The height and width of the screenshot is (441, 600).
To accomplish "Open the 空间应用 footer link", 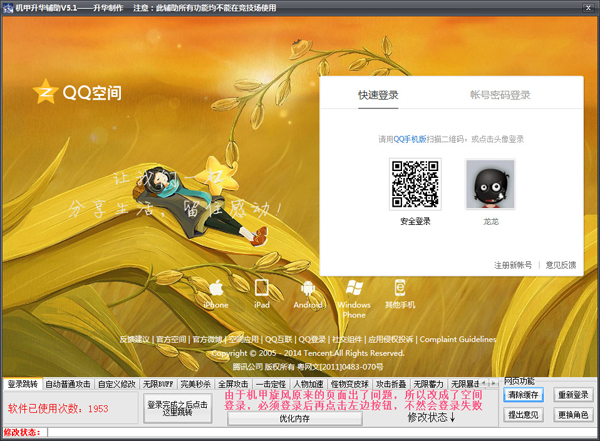I will tap(244, 339).
